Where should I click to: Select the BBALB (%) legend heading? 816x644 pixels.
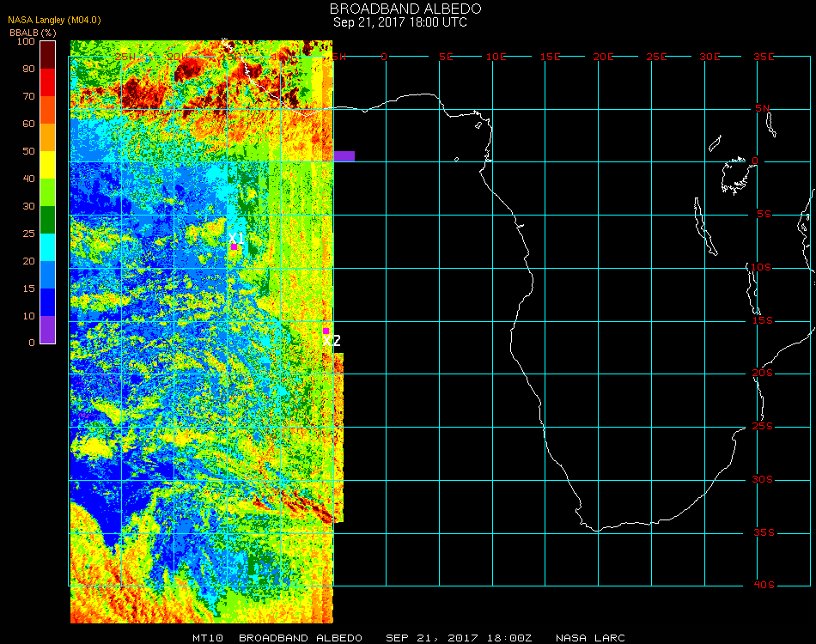[33, 32]
